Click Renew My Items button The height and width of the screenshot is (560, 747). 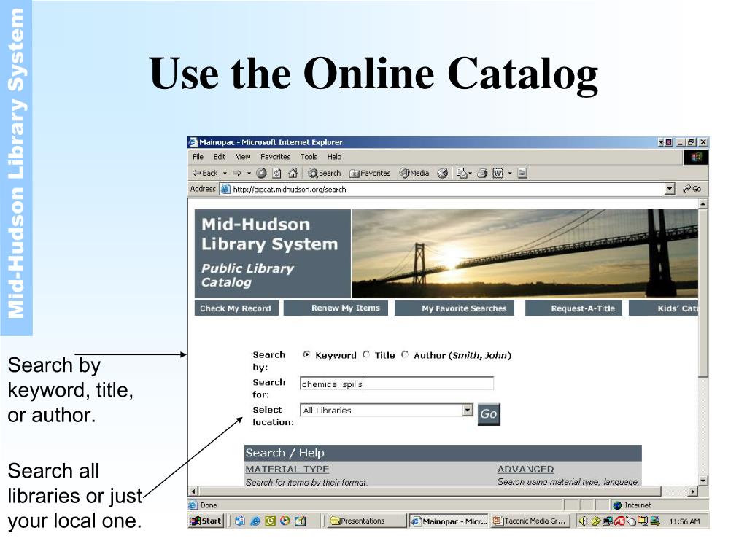pos(336,308)
